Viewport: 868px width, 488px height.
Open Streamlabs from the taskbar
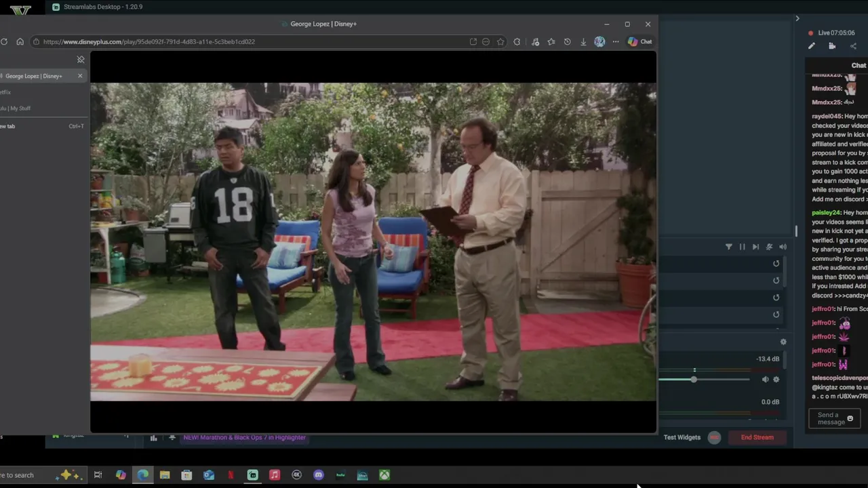coord(252,475)
